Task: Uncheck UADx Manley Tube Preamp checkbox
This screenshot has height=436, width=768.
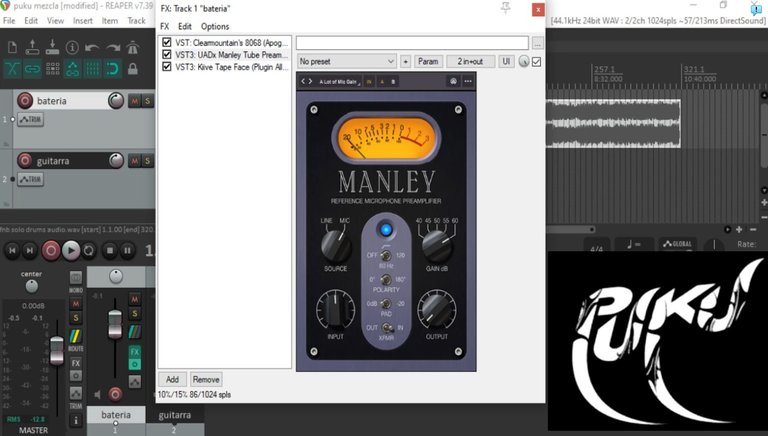Action: [167, 54]
